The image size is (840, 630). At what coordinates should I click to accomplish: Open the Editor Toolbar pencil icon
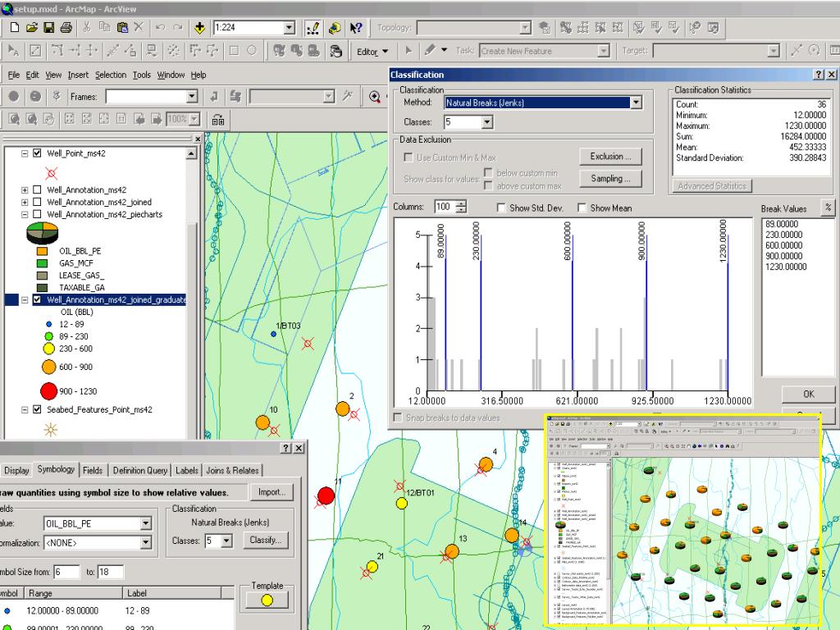(x=313, y=28)
